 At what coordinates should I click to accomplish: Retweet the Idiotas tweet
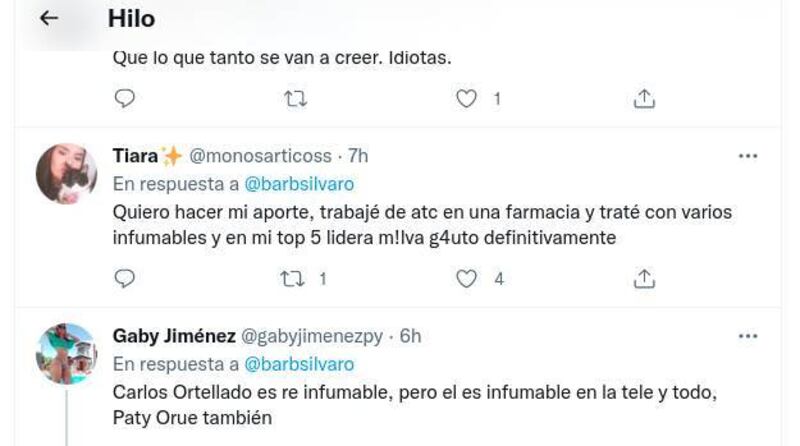(297, 98)
